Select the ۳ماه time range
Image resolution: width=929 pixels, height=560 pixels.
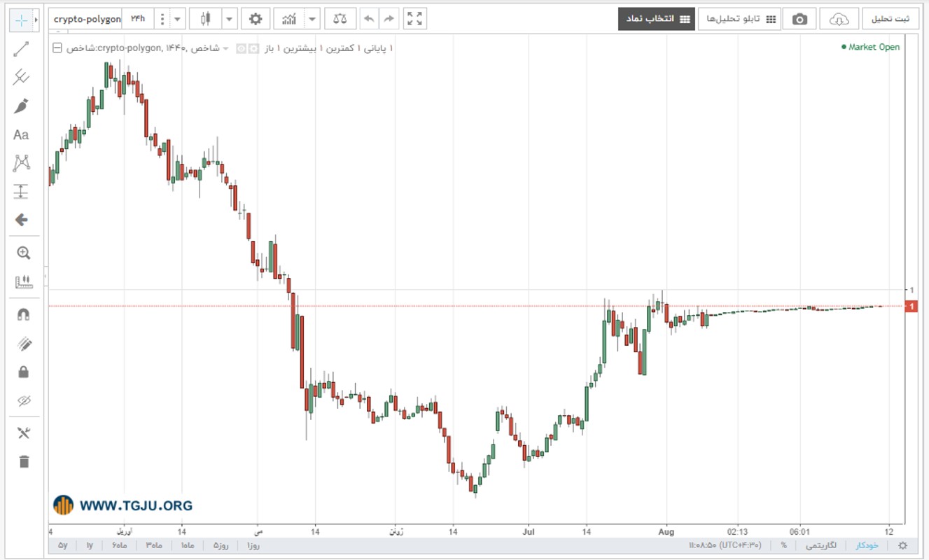[154, 545]
